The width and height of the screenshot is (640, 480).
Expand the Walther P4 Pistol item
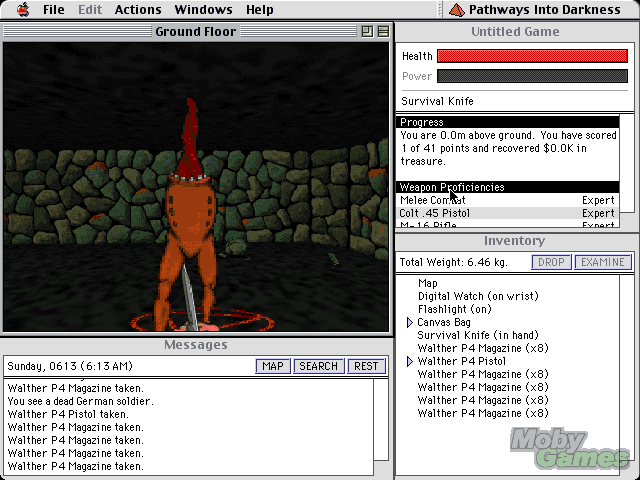click(x=410, y=361)
